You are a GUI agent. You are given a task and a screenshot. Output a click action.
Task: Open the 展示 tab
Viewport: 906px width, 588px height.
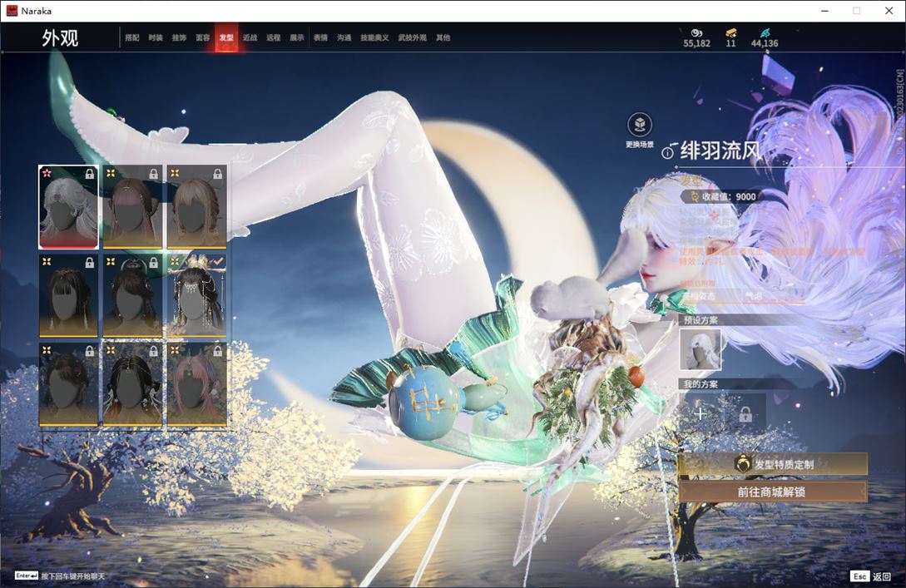tap(297, 37)
